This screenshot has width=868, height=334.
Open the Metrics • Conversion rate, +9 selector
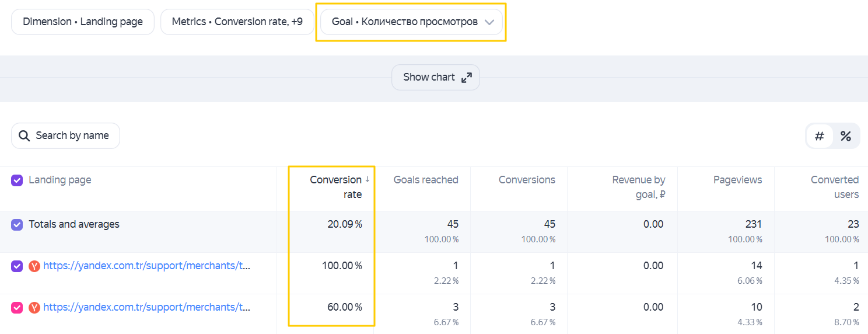coord(237,22)
